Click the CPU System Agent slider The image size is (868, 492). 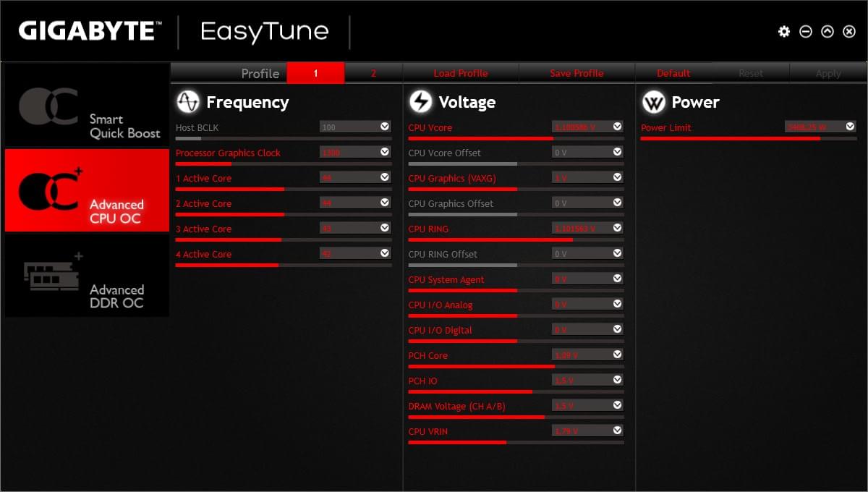[516, 290]
